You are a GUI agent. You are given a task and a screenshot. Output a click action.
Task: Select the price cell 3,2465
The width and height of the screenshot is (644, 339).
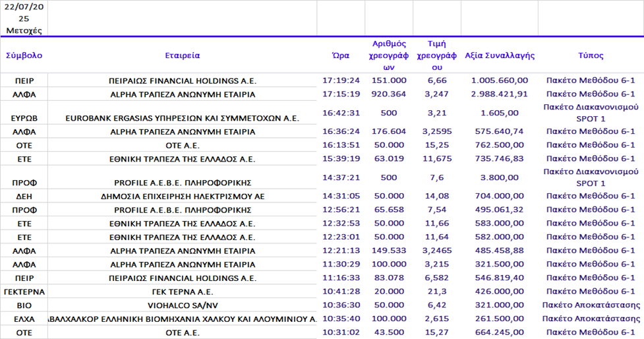(x=437, y=250)
